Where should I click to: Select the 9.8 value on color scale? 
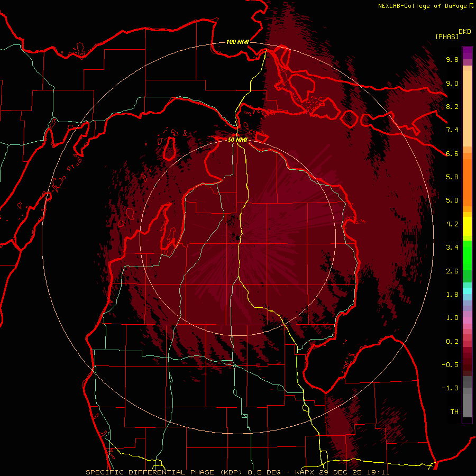click(452, 59)
